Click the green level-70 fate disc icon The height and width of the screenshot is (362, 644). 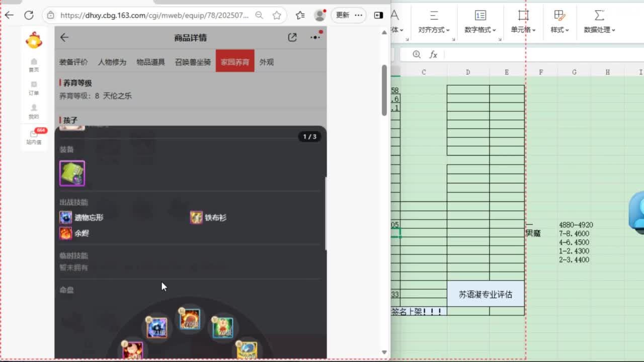point(223,328)
